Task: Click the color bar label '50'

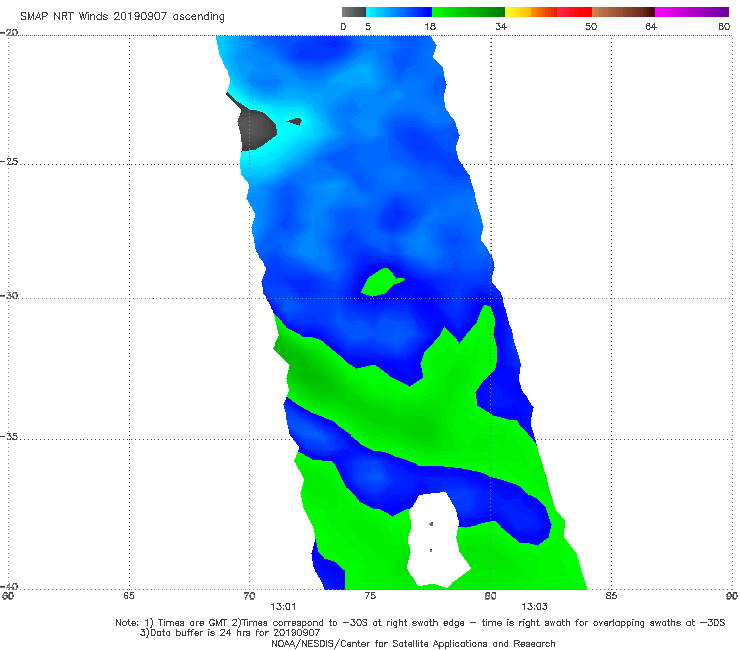Action: [591, 26]
